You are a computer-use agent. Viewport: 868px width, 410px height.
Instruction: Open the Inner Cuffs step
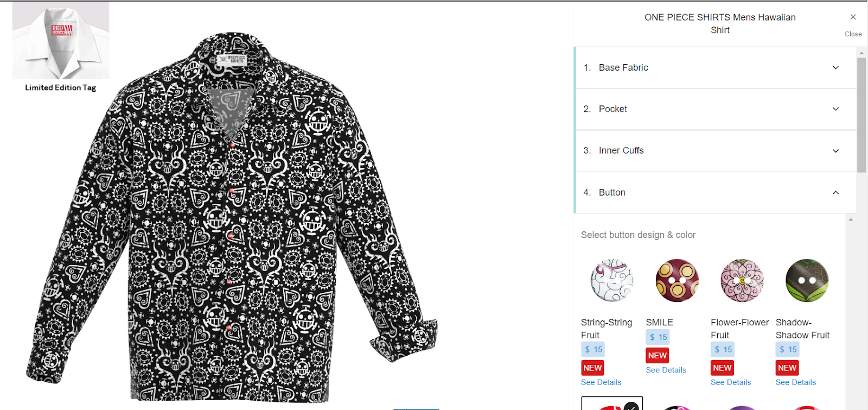tap(716, 151)
